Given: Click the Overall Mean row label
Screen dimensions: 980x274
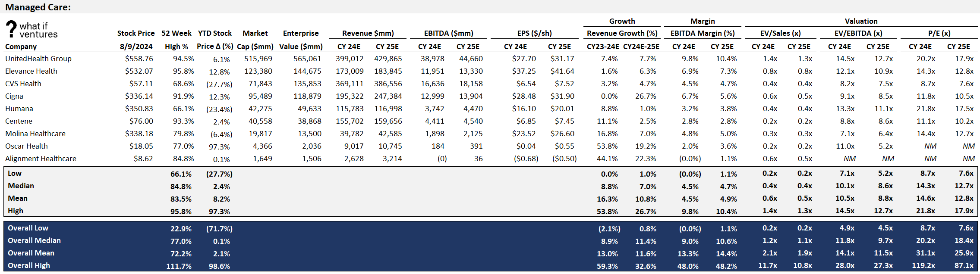Looking at the screenshot, I should 31,253.
